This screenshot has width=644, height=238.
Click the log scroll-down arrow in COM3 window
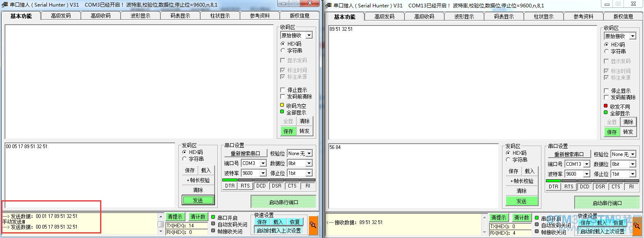160,231
